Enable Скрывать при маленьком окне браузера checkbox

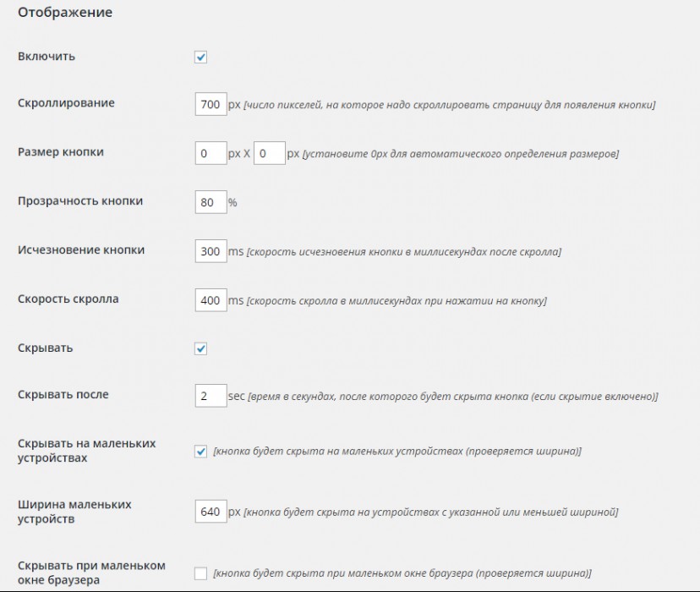[x=200, y=573]
